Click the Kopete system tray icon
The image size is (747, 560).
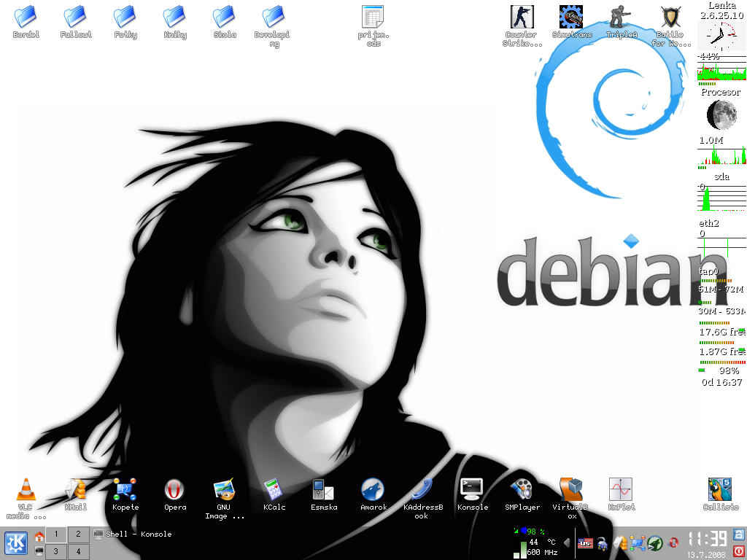(638, 542)
